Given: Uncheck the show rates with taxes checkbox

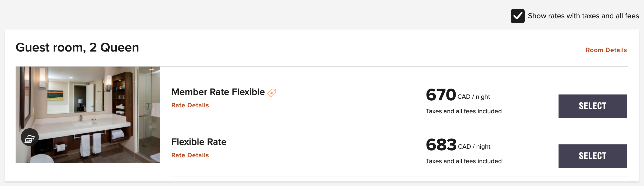Looking at the screenshot, I should point(517,16).
